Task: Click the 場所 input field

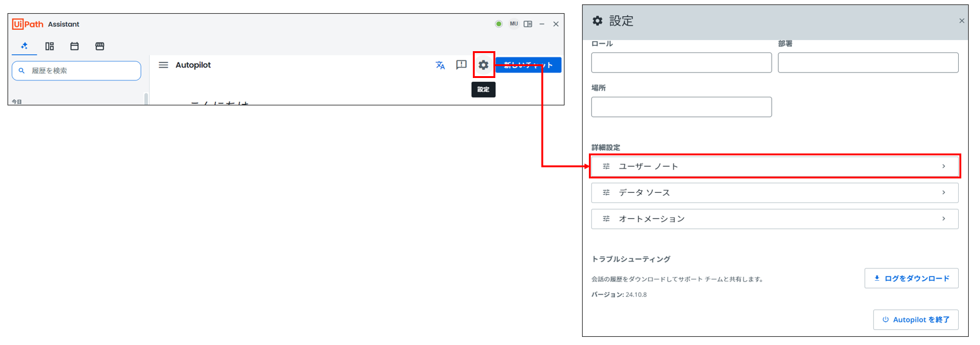Action: coord(681,107)
